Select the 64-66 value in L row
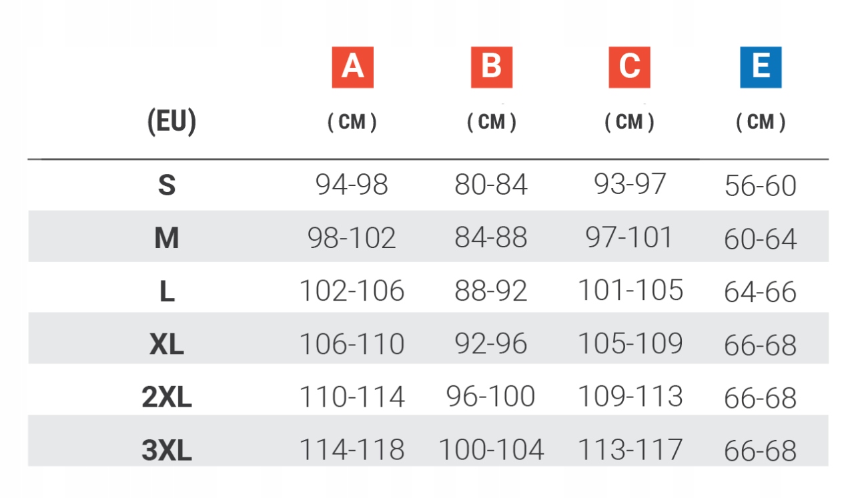The image size is (868, 498). pyautogui.click(x=761, y=292)
